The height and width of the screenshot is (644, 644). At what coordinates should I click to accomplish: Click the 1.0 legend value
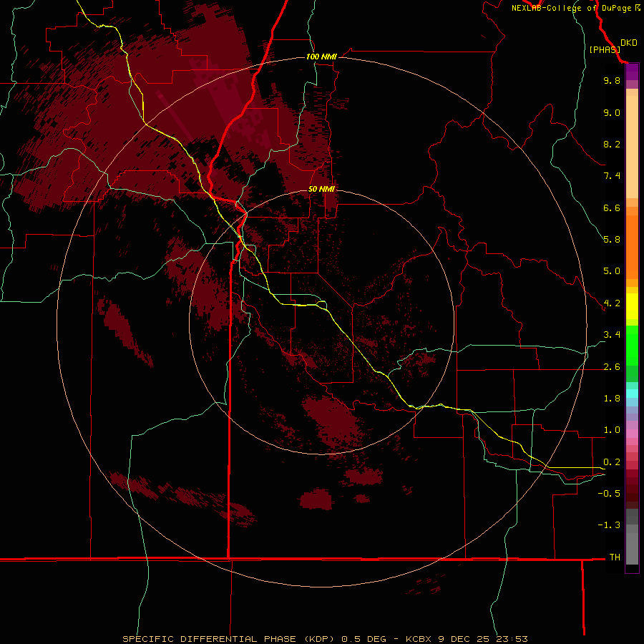(x=612, y=430)
